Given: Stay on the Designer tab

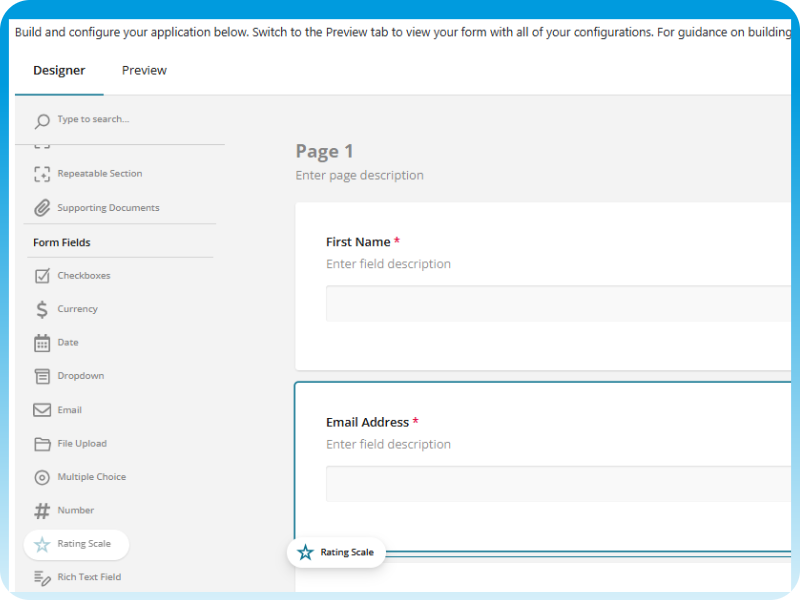Looking at the screenshot, I should coord(59,70).
